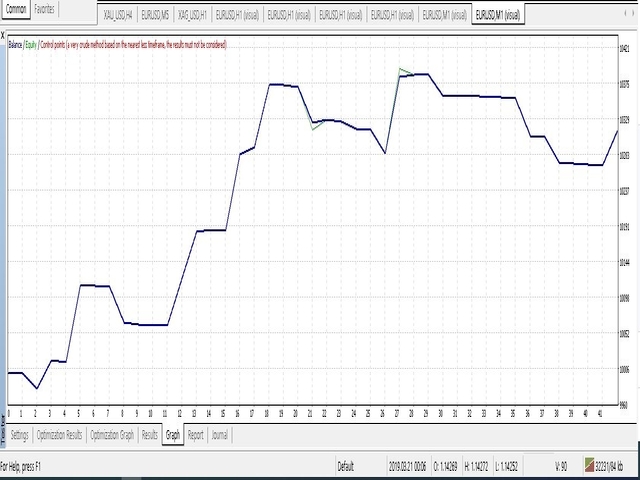This screenshot has height=480, width=640.
Task: Click the connection status bars icon
Action: point(589,465)
